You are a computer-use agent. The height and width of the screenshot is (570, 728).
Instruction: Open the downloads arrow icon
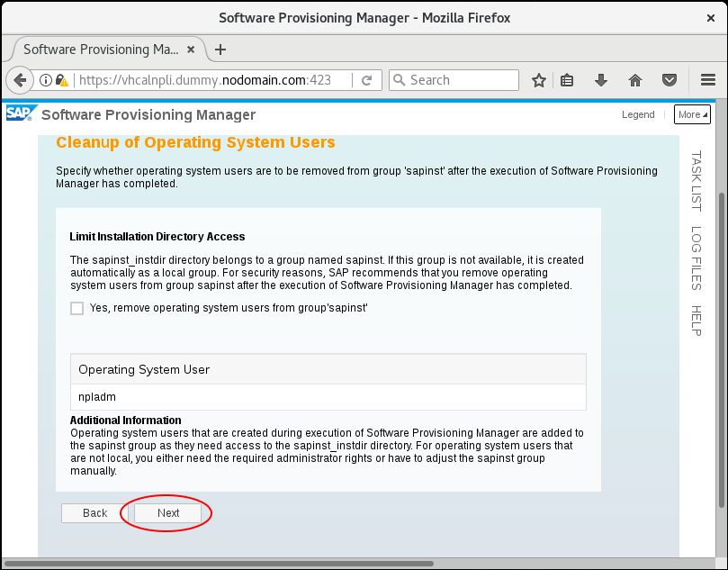pos(601,80)
